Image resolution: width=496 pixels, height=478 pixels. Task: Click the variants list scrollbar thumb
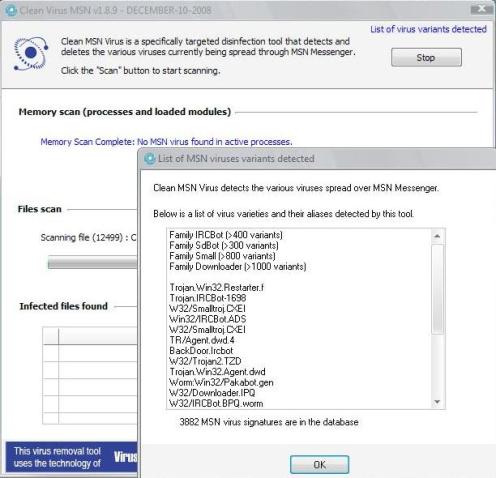(x=437, y=289)
